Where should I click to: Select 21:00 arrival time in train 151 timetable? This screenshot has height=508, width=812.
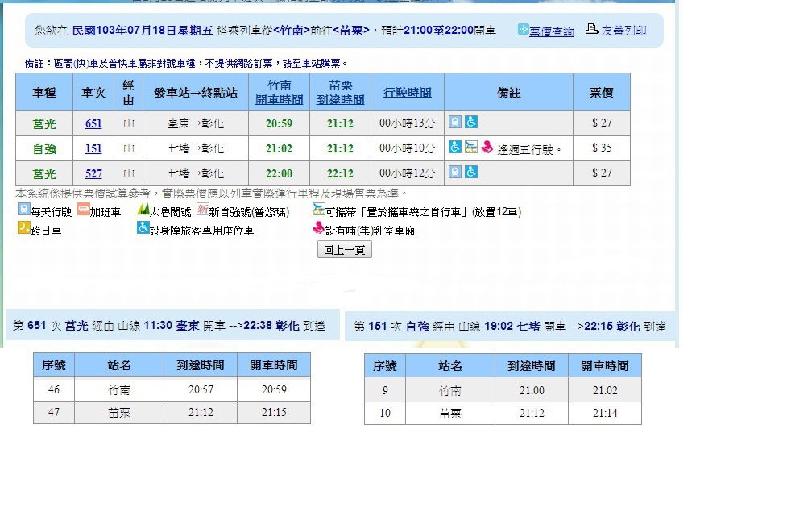pyautogui.click(x=532, y=391)
